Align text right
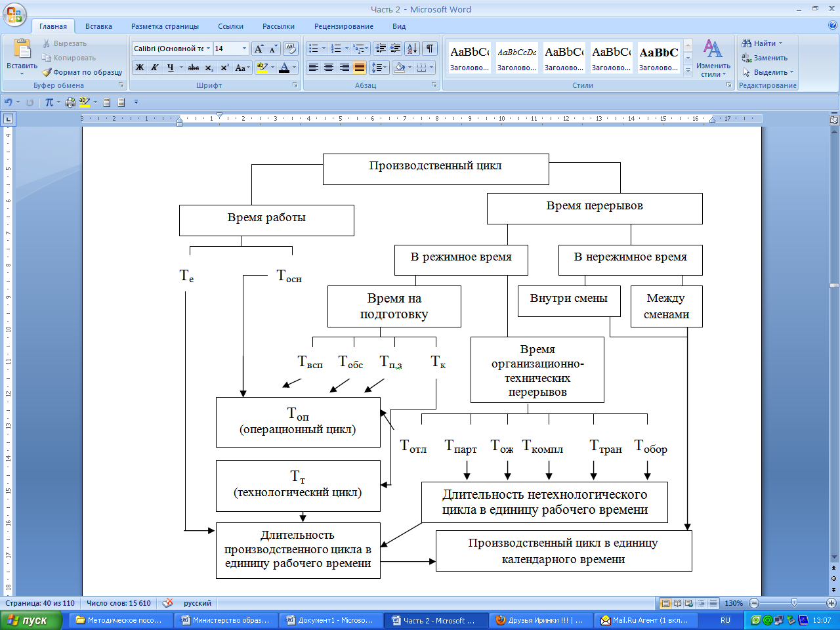 tap(345, 68)
